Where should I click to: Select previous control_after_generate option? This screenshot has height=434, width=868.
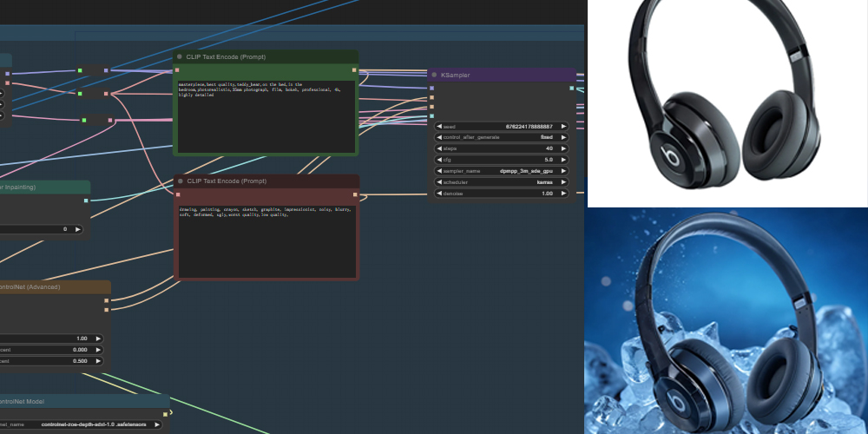point(439,137)
